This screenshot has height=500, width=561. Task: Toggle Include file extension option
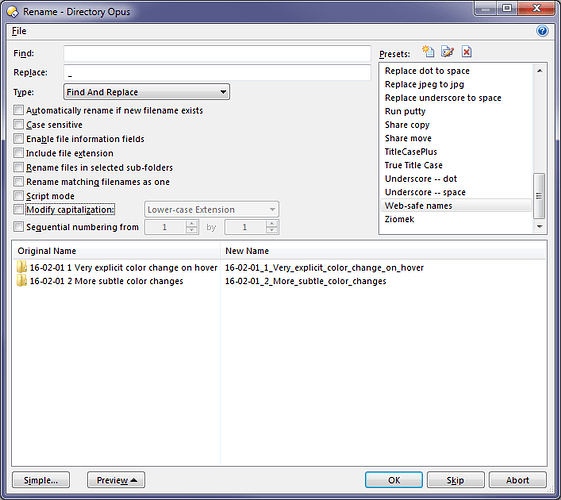pyautogui.click(x=19, y=153)
